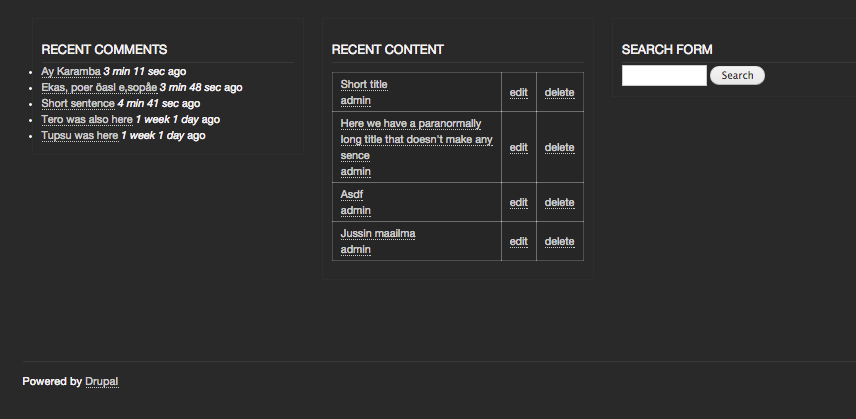This screenshot has width=856, height=419.
Task: Edit the 'Short title' content
Action: 519,92
